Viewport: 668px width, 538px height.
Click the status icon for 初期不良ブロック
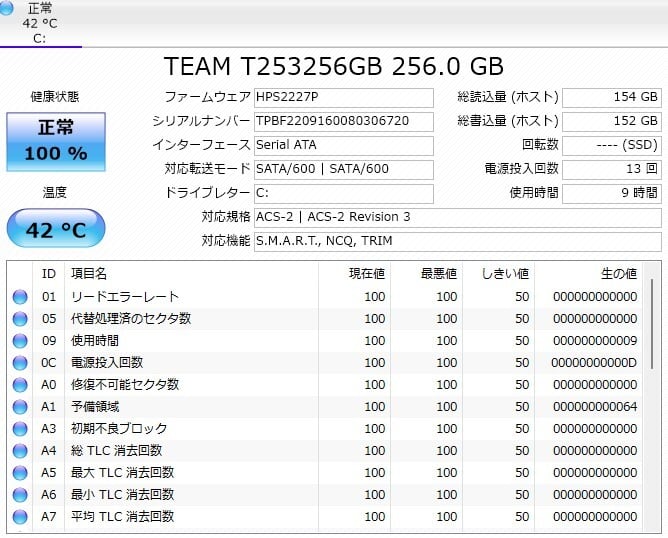coord(20,429)
